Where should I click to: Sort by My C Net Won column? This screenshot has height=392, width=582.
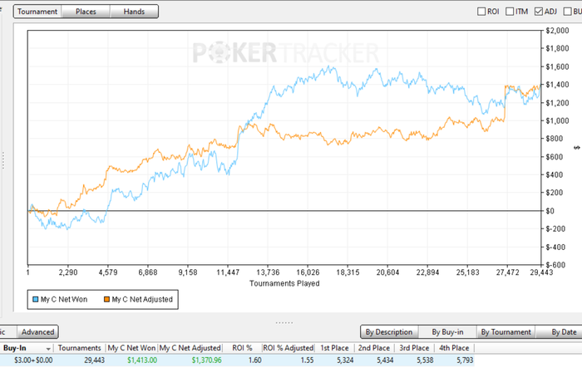(x=131, y=348)
